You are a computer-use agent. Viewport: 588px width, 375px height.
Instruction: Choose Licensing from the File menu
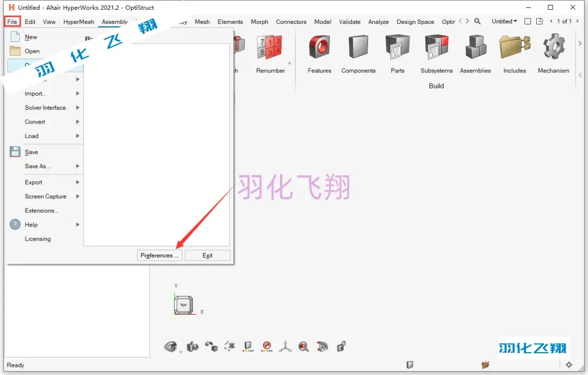38,239
